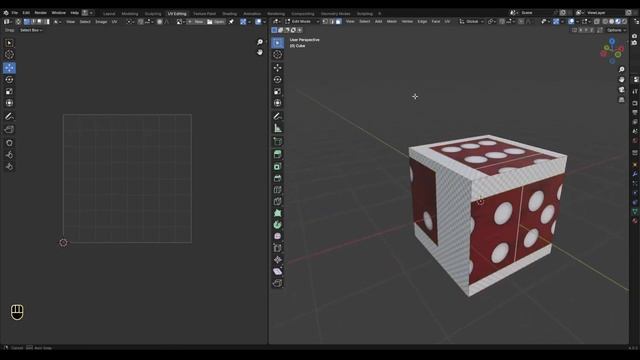Open the Image menu in UV editor
Image resolution: width=640 pixels, height=360 pixels.
click(x=101, y=22)
